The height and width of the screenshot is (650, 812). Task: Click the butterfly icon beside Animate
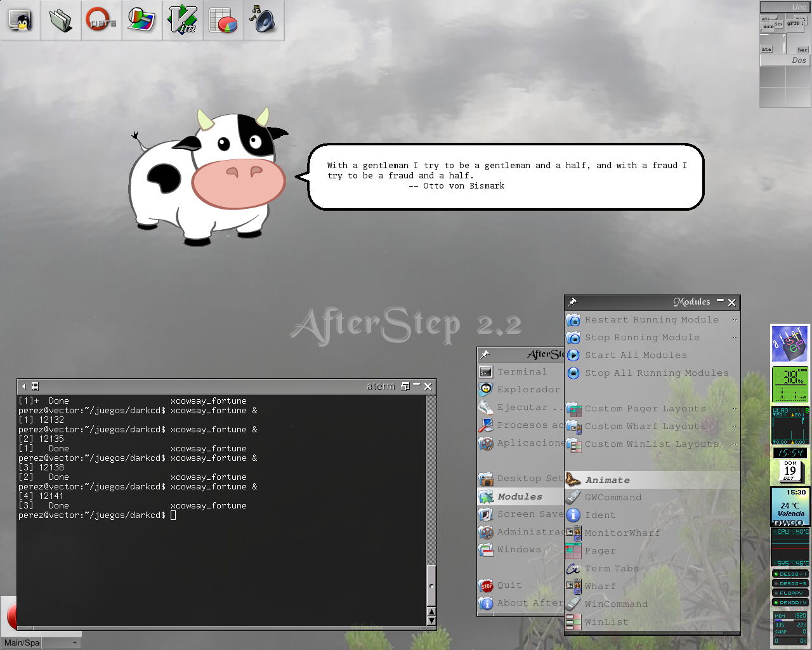573,480
